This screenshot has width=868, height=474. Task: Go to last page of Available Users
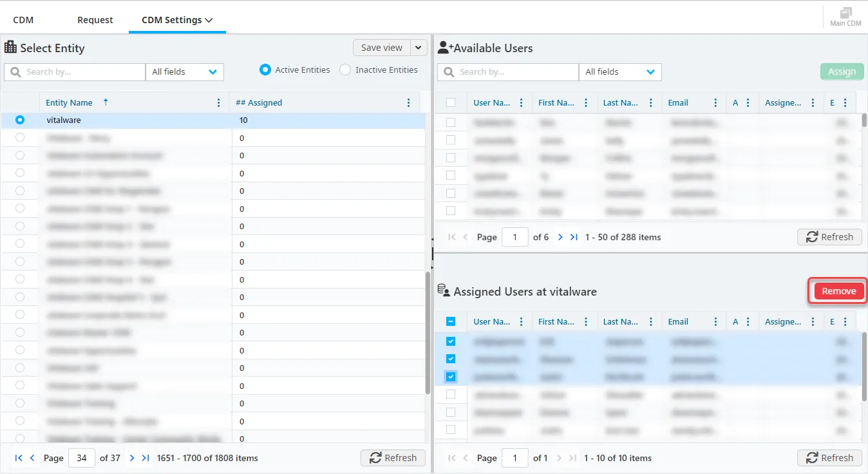click(574, 237)
